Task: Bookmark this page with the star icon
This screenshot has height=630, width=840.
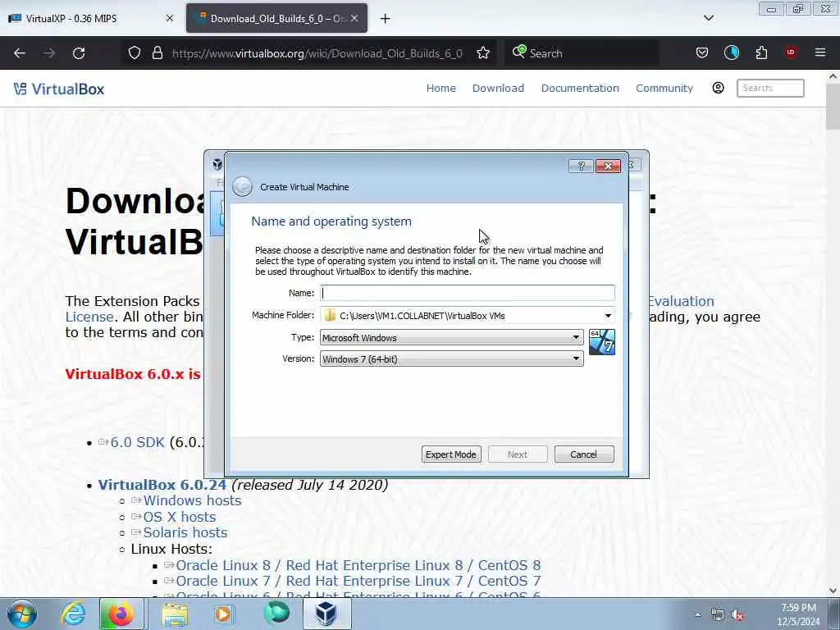Action: coord(483,53)
